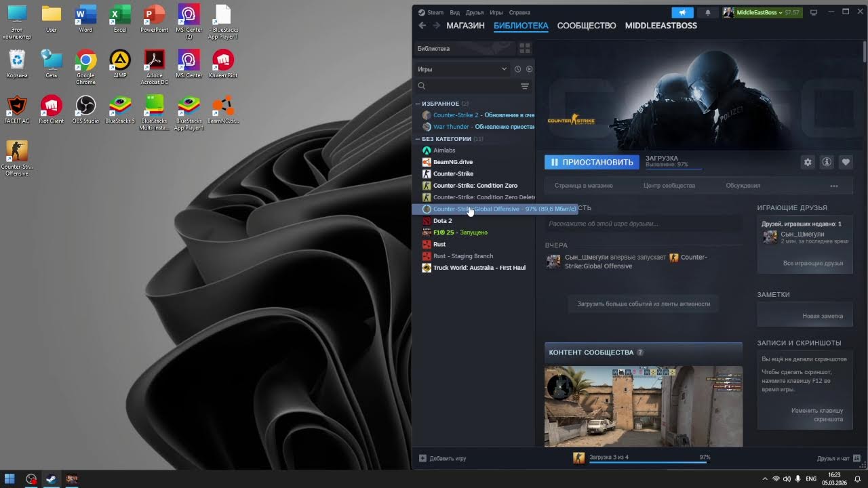Viewport: 868px width, 488px height.
Task: Select Recycle Bin (Корзина) desktop icon
Action: pyautogui.click(x=17, y=64)
